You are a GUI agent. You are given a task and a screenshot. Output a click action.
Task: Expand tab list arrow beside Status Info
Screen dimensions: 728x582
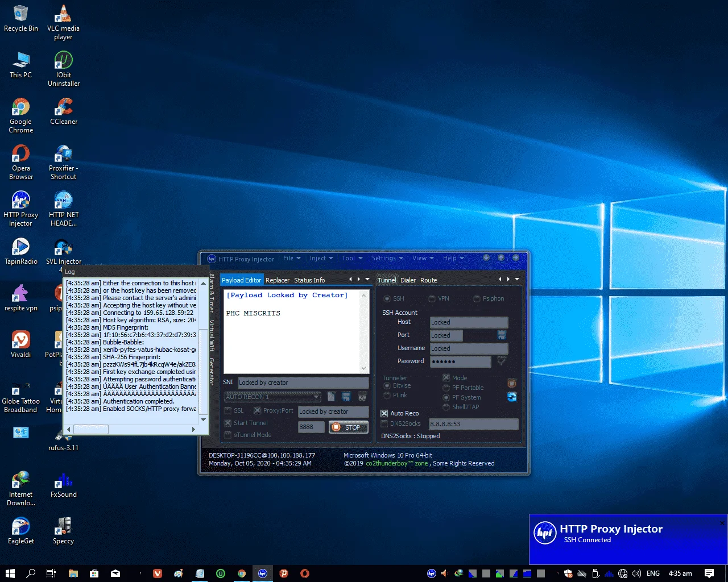coord(367,279)
